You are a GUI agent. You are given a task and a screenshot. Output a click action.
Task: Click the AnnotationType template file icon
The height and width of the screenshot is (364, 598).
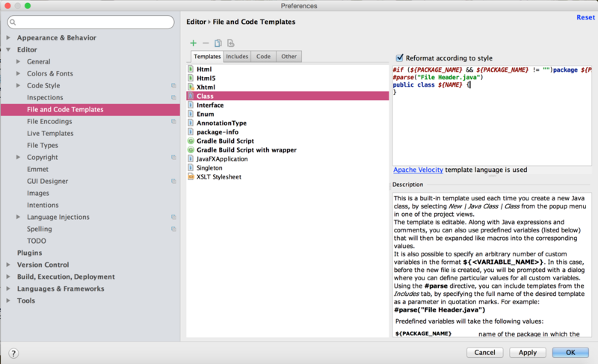click(191, 123)
